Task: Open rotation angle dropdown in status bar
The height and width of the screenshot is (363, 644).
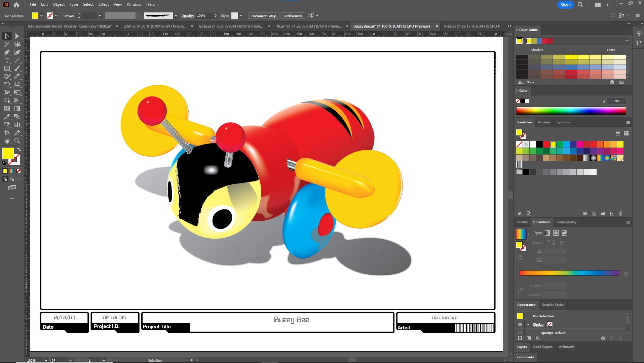Action: [70, 360]
